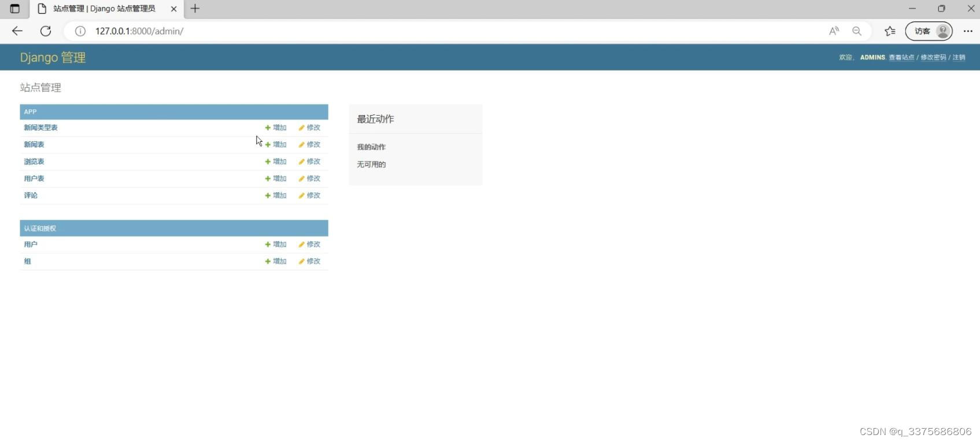This screenshot has width=980, height=442.
Task: Open the 新闻表 model link
Action: (x=34, y=144)
